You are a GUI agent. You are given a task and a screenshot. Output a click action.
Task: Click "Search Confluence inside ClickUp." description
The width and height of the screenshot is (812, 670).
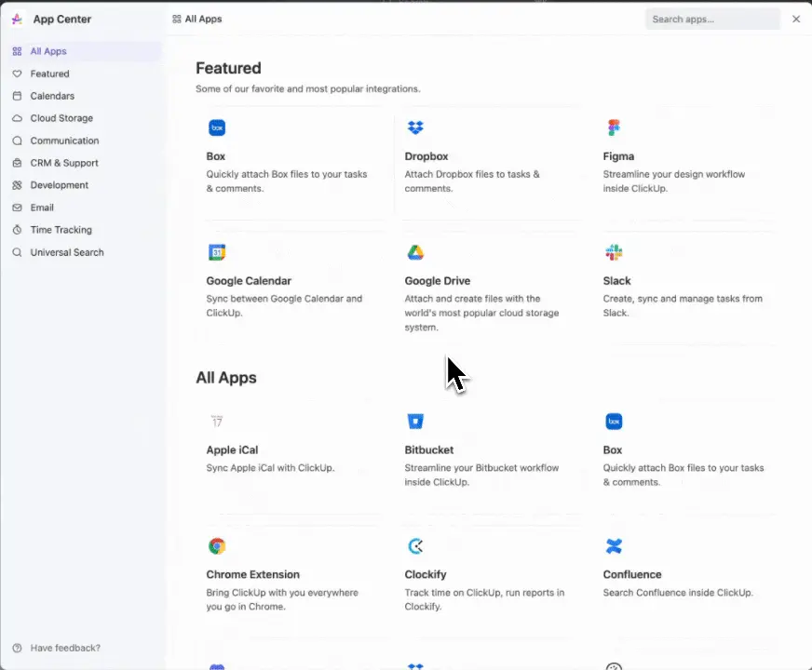[678, 593]
